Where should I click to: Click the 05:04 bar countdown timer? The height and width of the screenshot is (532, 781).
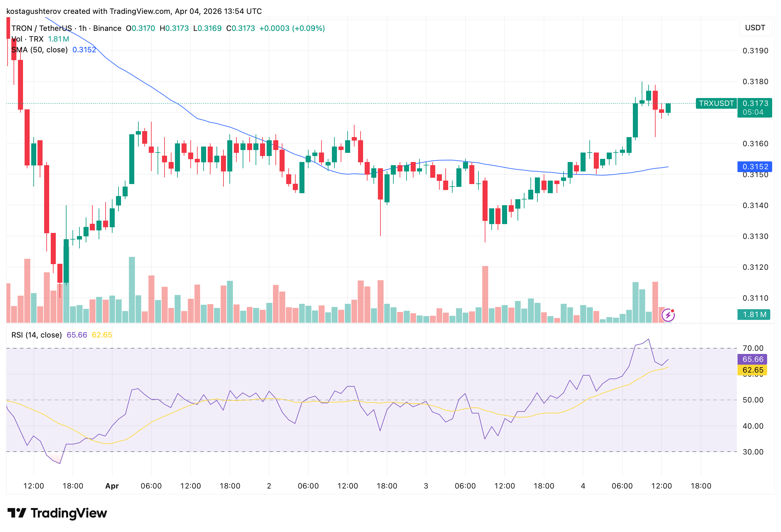tap(754, 112)
